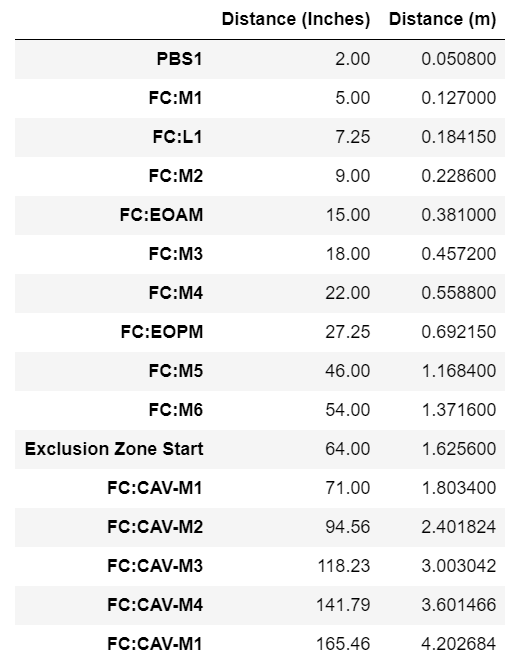Click the Distance (m) column header
Screen dimensions: 517x668
click(x=442, y=20)
